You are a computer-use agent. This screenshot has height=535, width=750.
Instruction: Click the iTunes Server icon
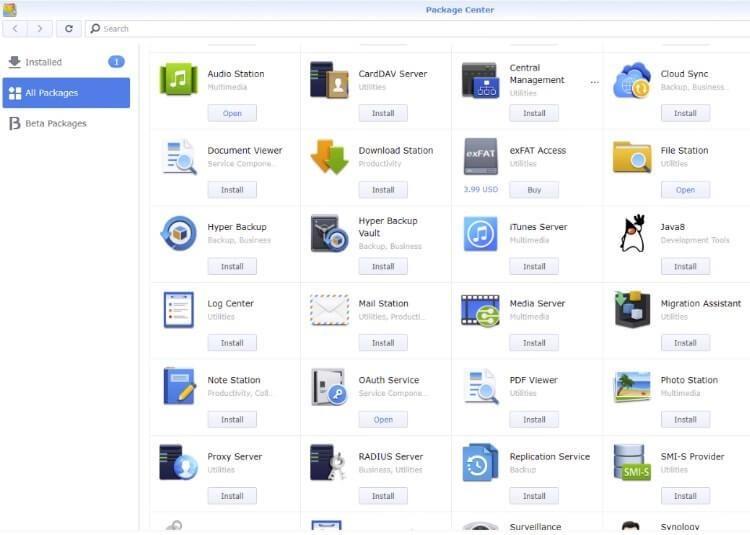coord(480,233)
